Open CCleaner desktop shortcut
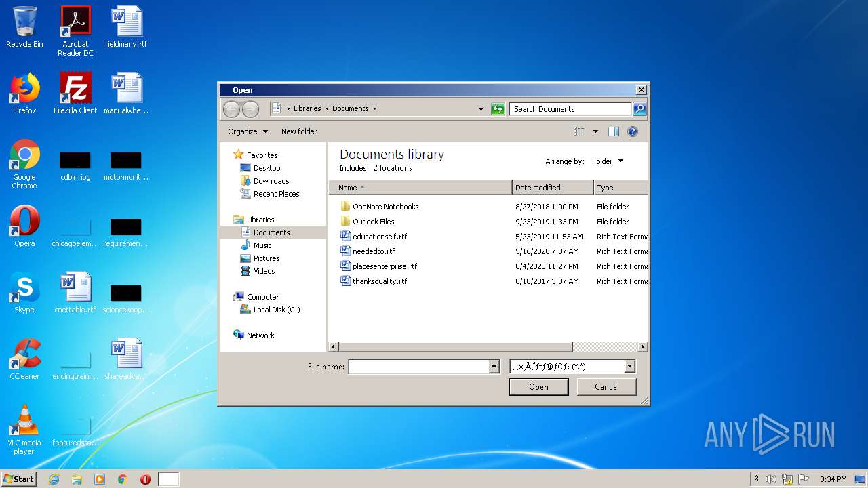 coord(24,359)
